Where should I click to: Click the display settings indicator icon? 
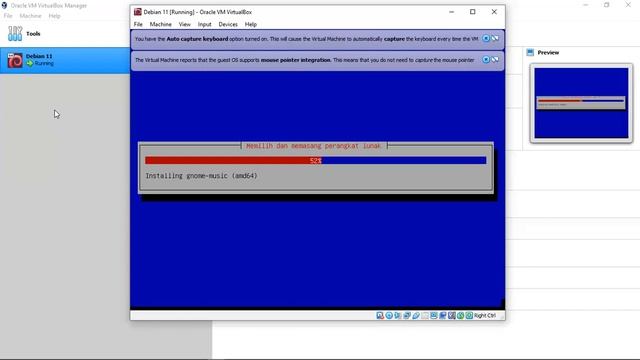434,316
